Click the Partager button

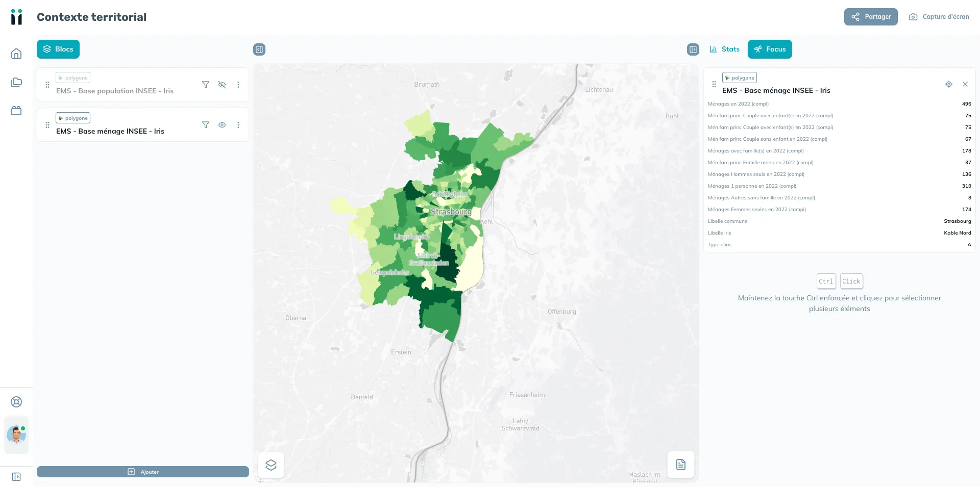tap(871, 17)
